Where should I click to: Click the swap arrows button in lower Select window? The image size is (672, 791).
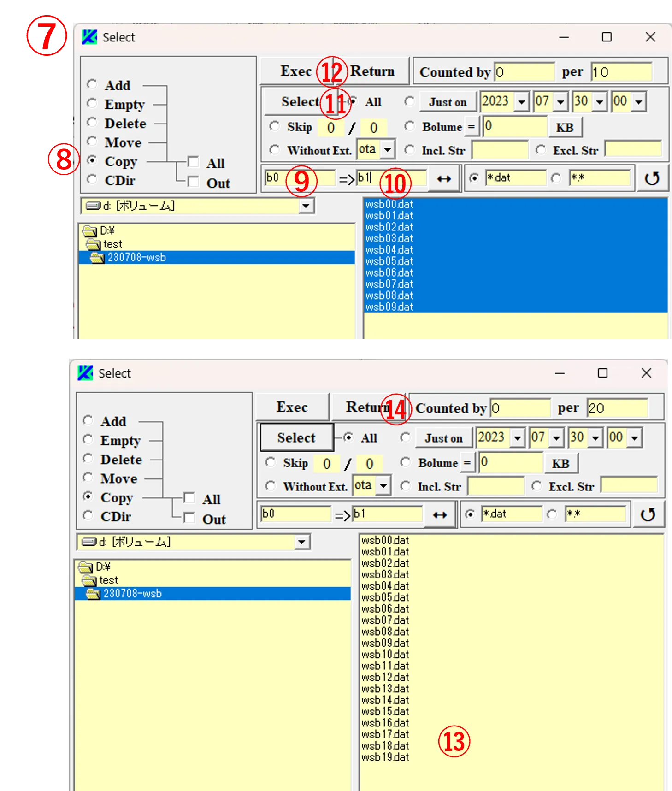pos(440,514)
